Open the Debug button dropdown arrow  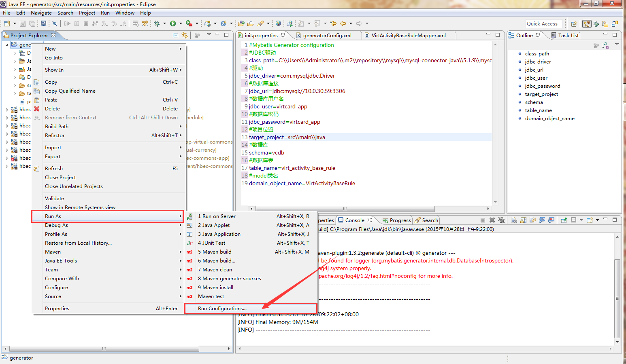(164, 23)
